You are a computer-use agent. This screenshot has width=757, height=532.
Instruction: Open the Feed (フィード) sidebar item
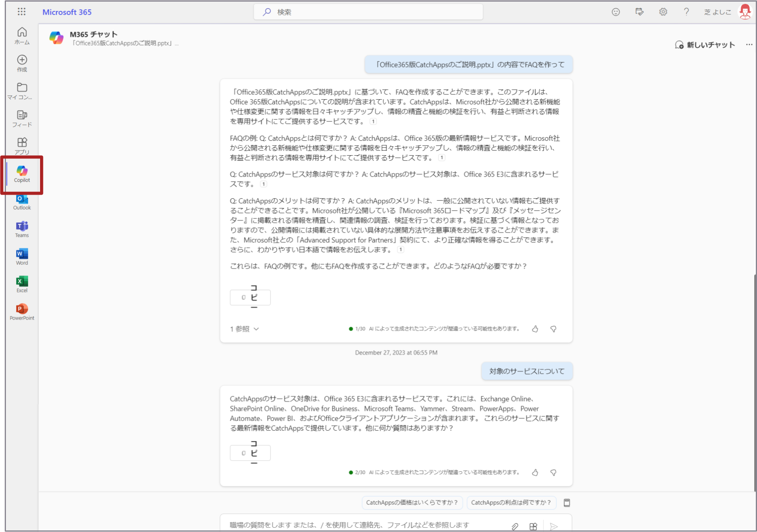[22, 119]
